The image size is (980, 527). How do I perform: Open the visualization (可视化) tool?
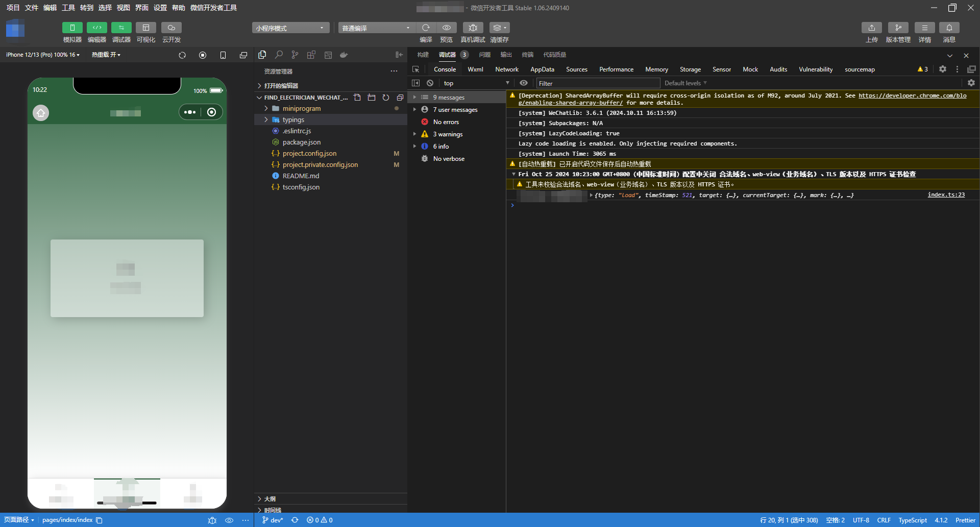[145, 28]
